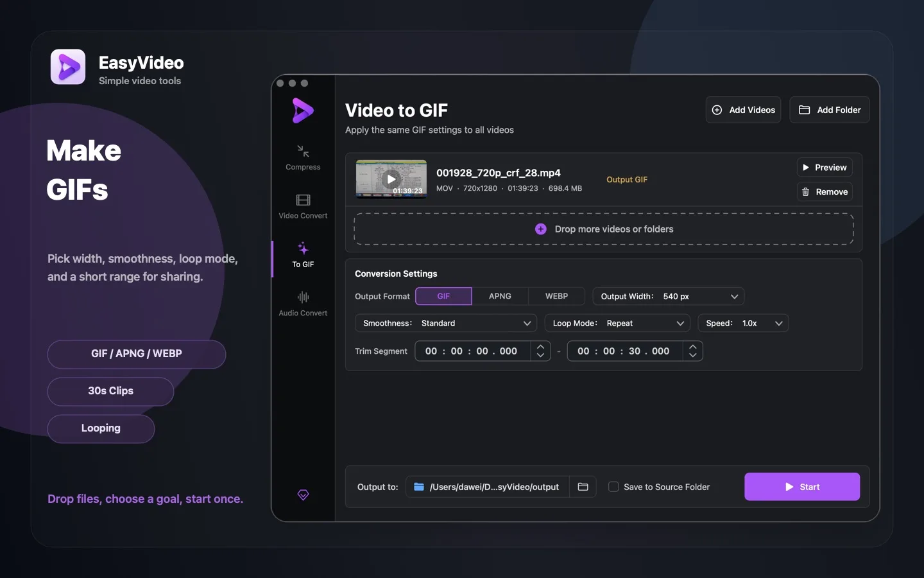Select GIF output format
The height and width of the screenshot is (578, 924).
point(443,296)
